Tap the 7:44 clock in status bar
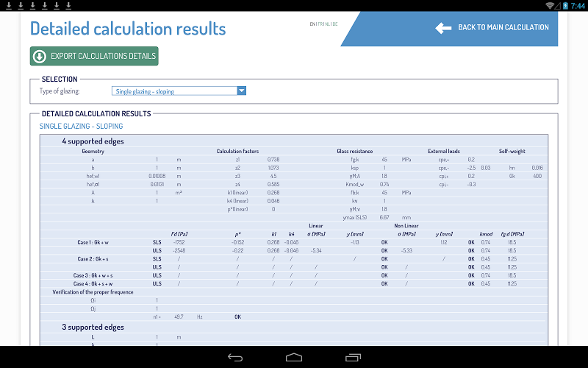 pos(578,6)
